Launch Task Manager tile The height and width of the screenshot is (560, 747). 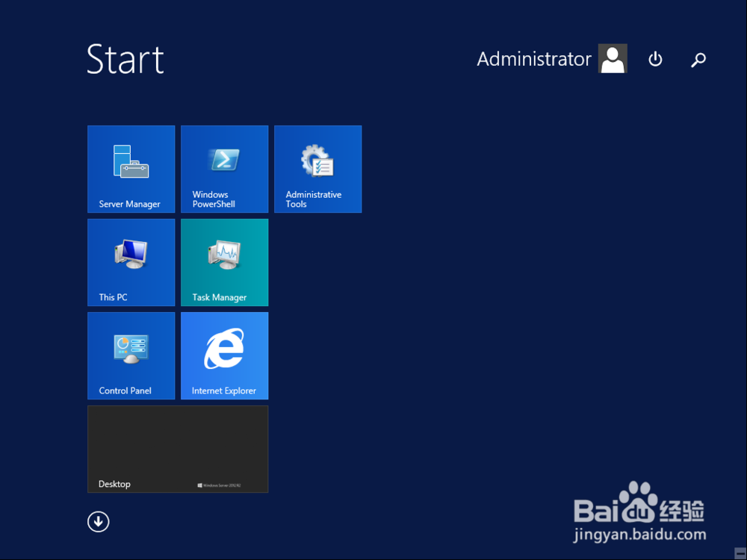pyautogui.click(x=224, y=262)
